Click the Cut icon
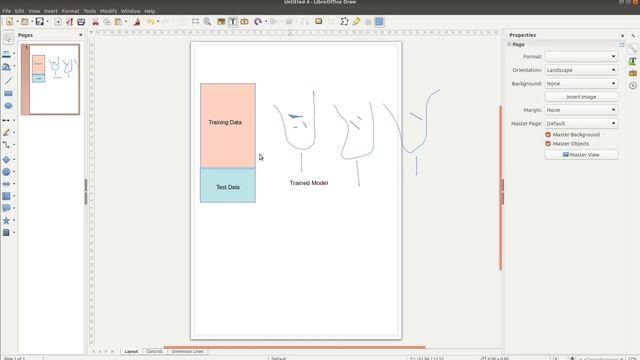This screenshot has width=640, height=360. [96, 22]
